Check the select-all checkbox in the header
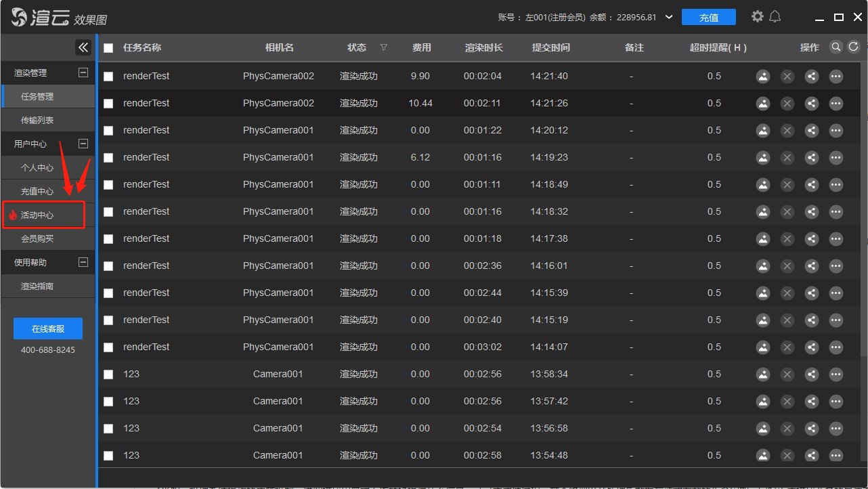868x489 pixels. (108, 48)
